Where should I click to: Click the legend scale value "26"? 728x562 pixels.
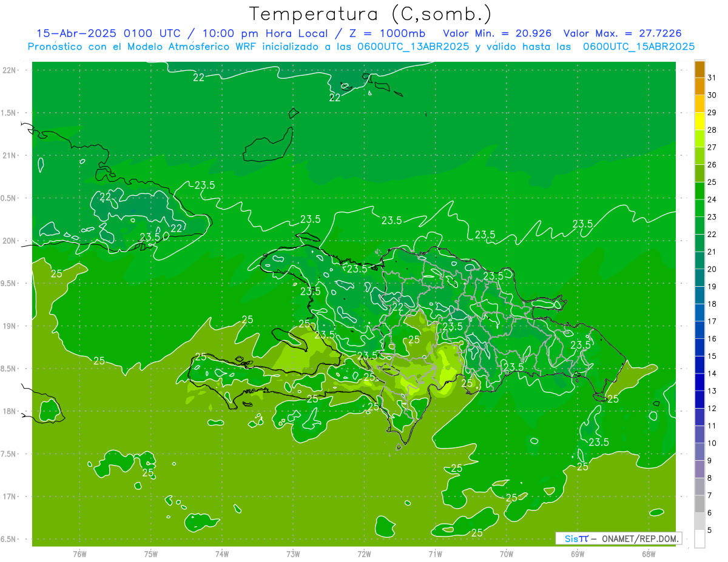(712, 165)
